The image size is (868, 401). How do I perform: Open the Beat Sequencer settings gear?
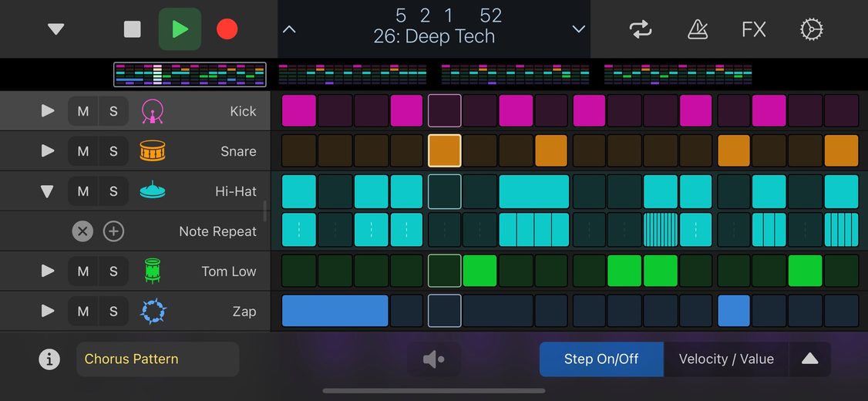pyautogui.click(x=812, y=29)
